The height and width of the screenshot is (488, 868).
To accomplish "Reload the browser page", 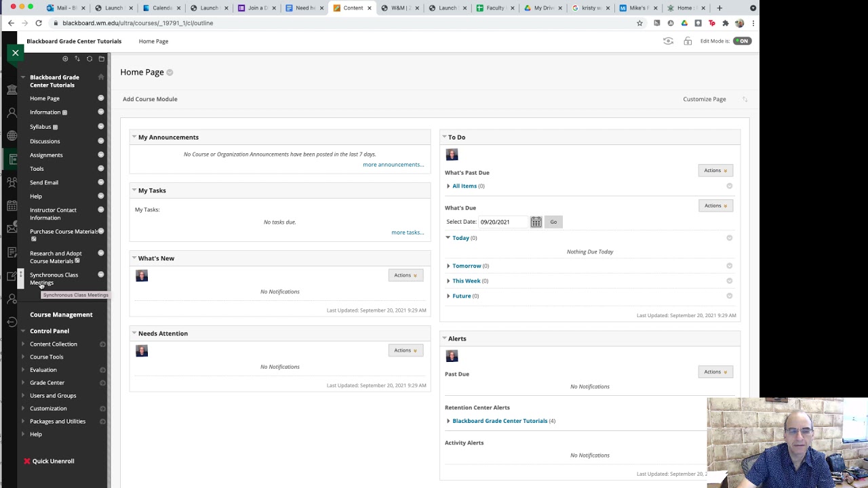I will (x=39, y=23).
